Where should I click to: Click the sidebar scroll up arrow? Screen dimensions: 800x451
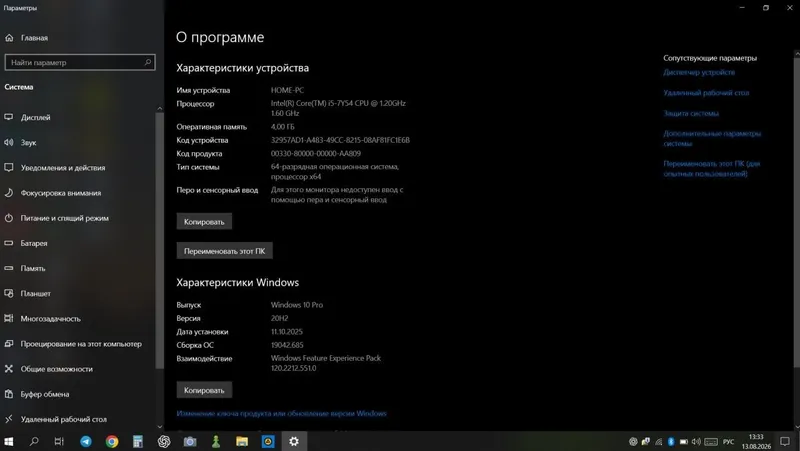click(160, 108)
